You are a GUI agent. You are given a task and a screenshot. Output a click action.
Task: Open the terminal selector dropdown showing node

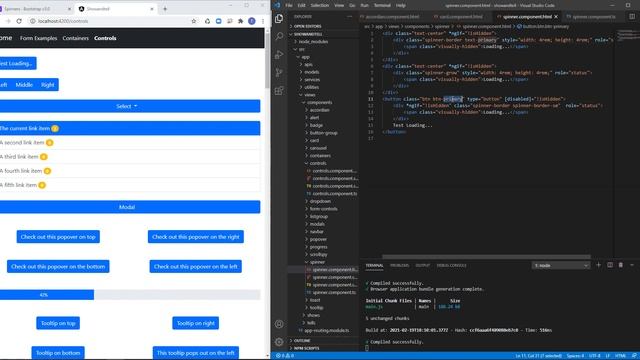(560, 265)
